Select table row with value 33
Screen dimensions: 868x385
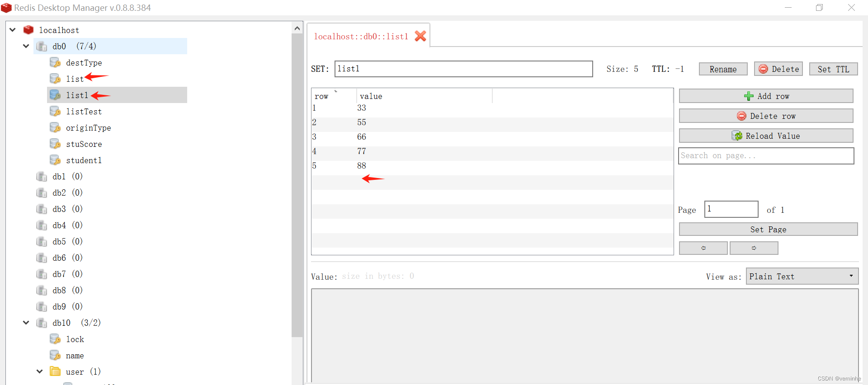492,108
